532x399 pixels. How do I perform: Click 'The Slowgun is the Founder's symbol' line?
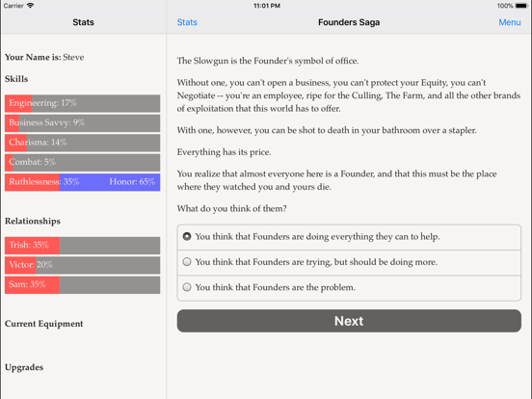click(x=268, y=61)
